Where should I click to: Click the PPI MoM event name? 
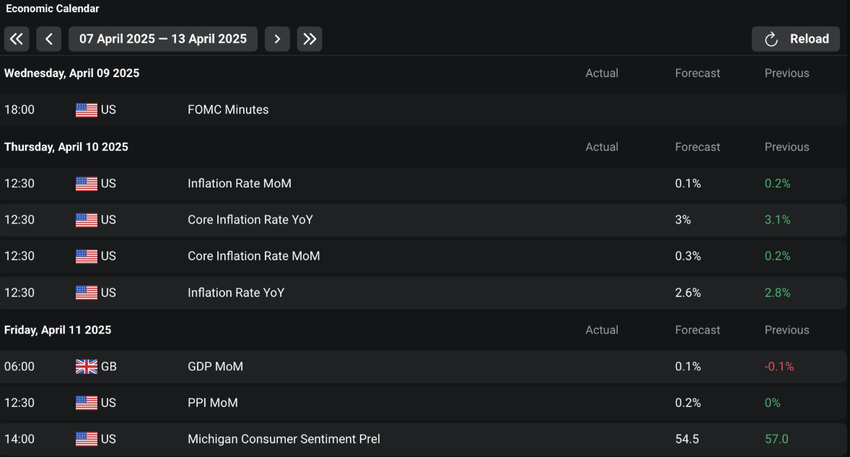point(213,403)
